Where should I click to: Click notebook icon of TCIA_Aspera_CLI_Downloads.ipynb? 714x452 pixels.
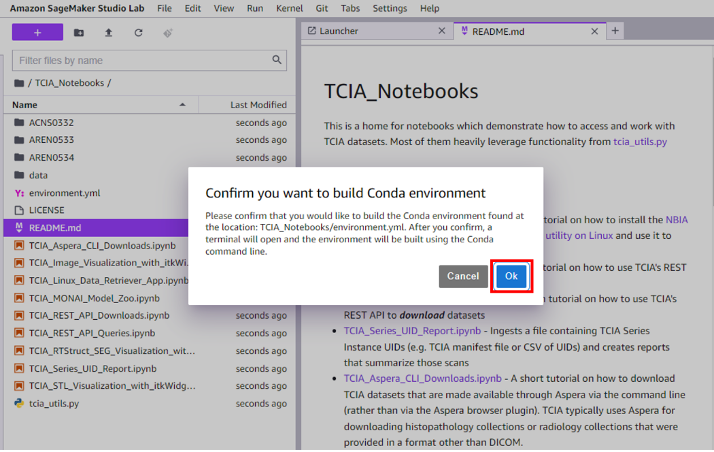point(19,245)
